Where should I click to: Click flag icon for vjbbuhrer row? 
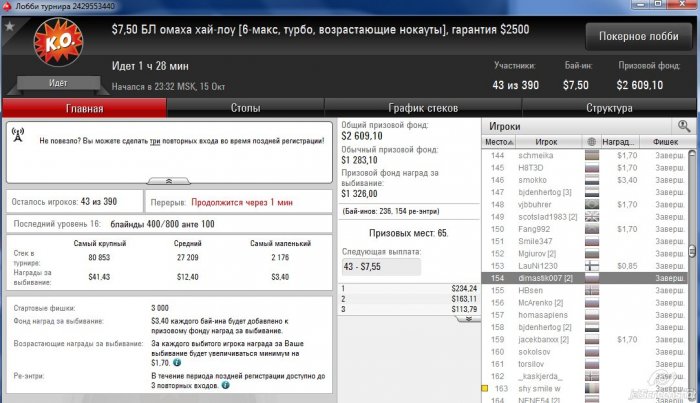592,204
